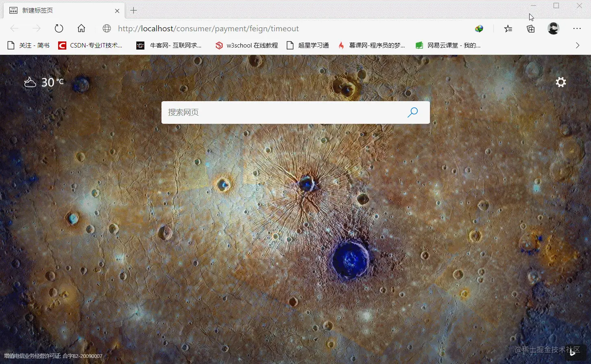Click the cloudy weather icon
The image size is (591, 364).
point(30,82)
